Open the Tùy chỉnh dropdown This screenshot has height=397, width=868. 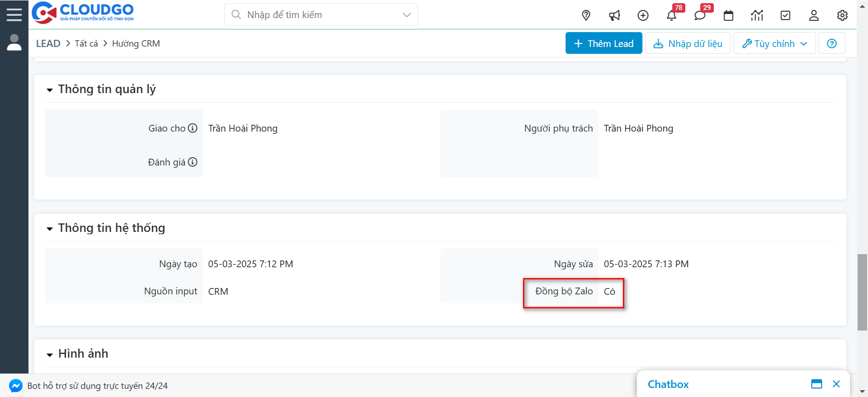[x=774, y=43]
